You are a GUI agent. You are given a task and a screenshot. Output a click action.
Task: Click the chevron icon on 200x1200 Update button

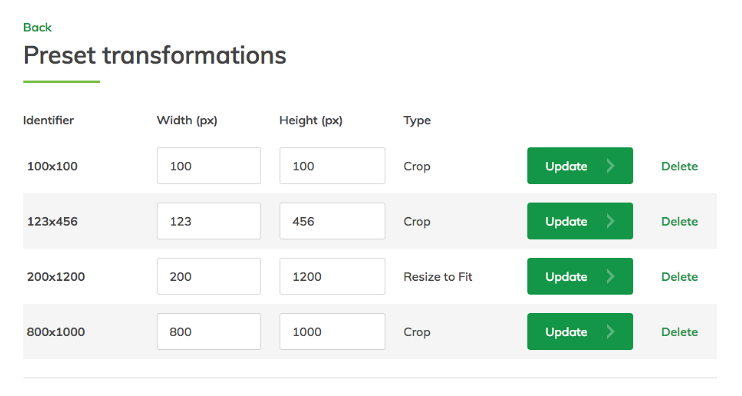pos(610,277)
